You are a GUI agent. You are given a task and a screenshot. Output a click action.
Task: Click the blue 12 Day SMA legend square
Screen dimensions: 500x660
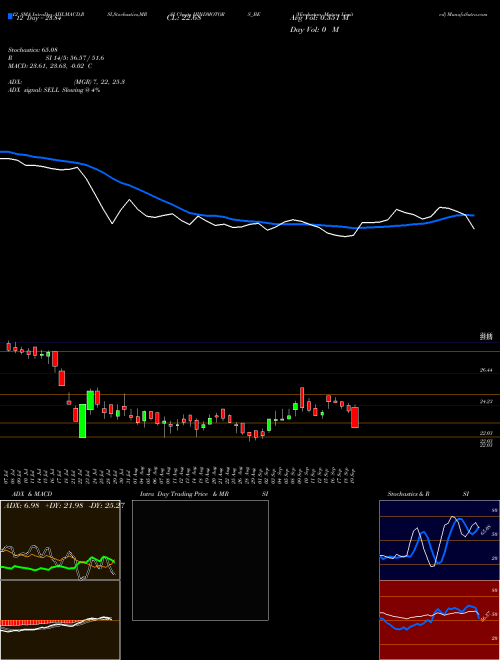[x=10, y=16]
